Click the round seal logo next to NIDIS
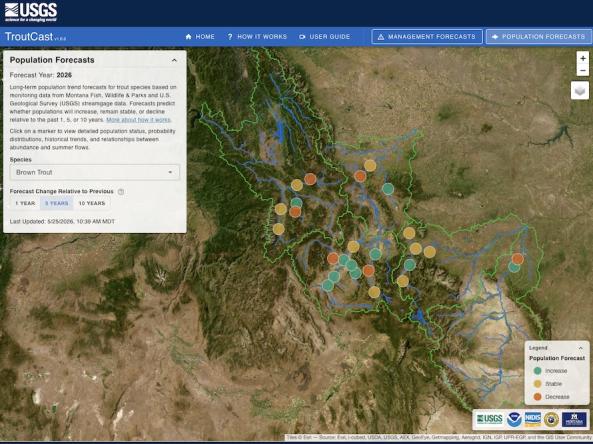593x444 pixels. (x=551, y=419)
